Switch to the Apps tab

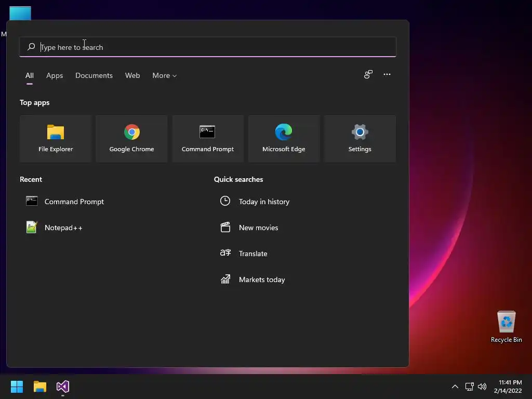click(x=55, y=76)
